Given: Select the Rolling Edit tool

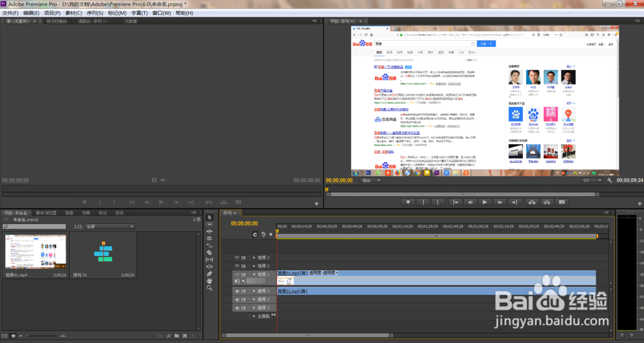Looking at the screenshot, I should (209, 238).
